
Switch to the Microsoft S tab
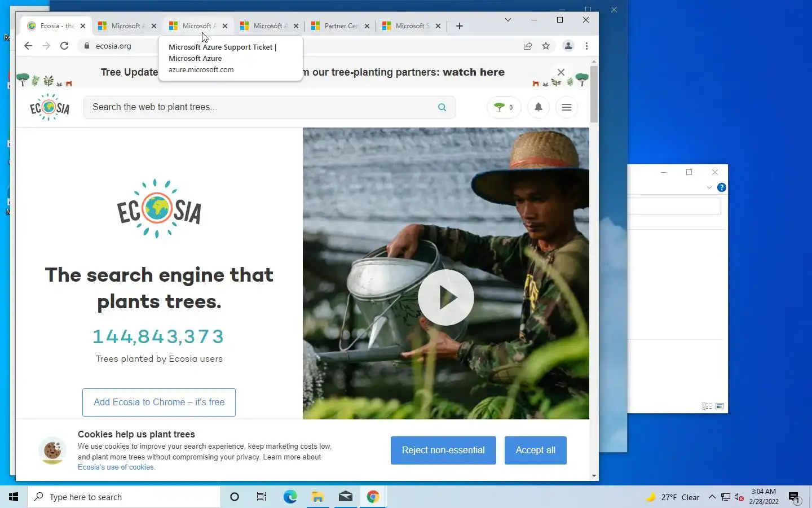tap(412, 26)
